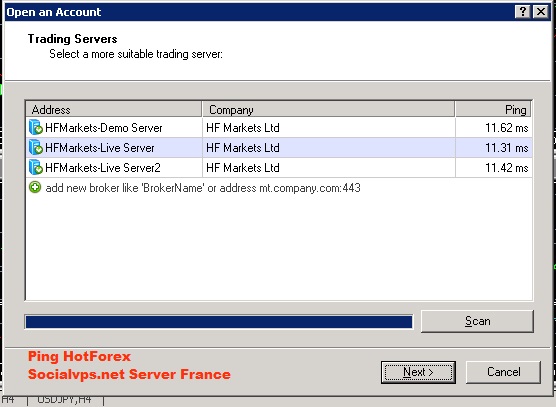Click 'add new broker like BrokerName' entry
The image size is (556, 407).
click(x=203, y=188)
